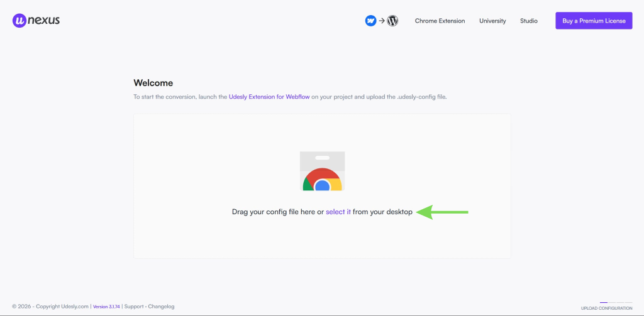Screen dimensions: 644x316
Task: Click the Chrome Web Store icon
Action: pos(322,171)
